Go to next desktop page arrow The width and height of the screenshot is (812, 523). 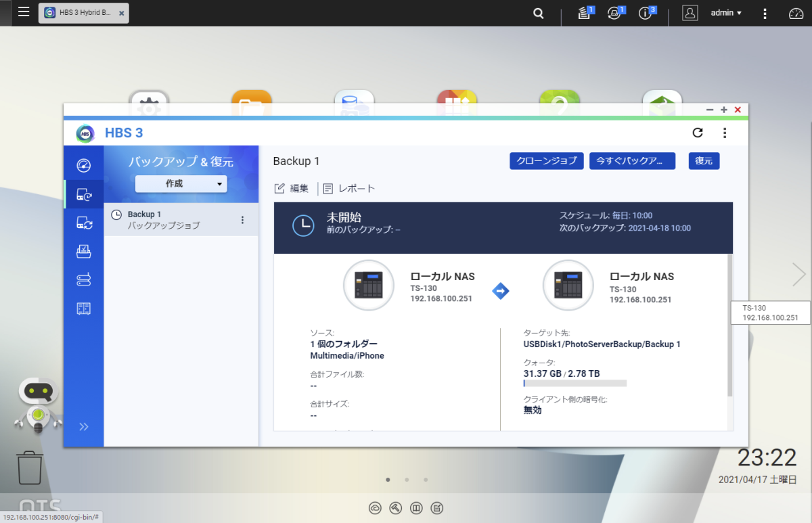coord(799,274)
